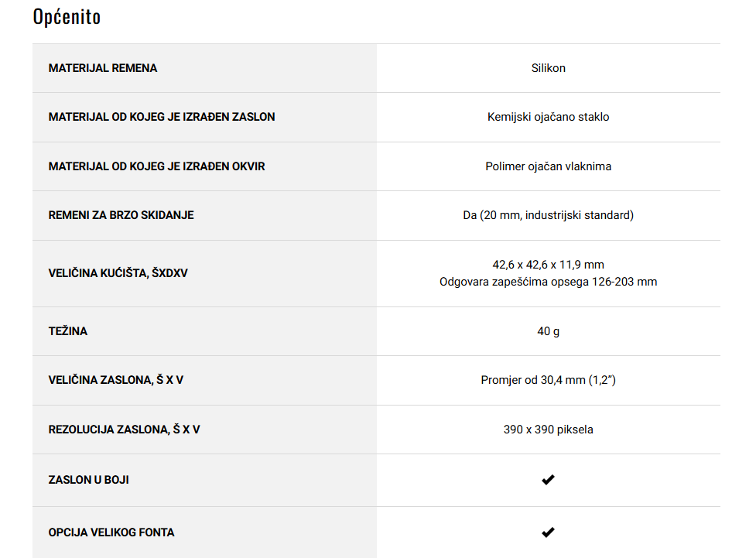The height and width of the screenshot is (558, 756).
Task: Click the Težina row label
Action: point(67,330)
